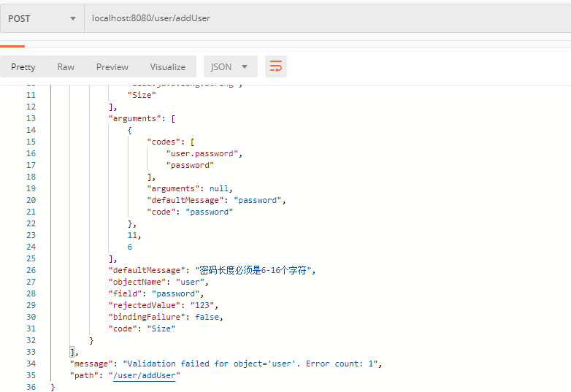Switch to the Pretty view tab

pos(23,67)
